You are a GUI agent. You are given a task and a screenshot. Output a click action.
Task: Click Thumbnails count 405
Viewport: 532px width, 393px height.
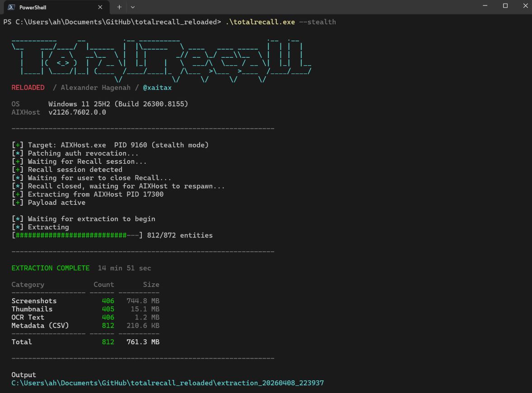108,309
